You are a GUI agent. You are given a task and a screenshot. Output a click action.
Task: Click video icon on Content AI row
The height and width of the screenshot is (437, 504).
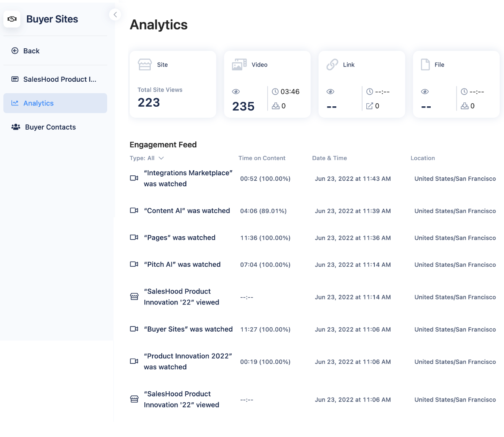tap(134, 210)
